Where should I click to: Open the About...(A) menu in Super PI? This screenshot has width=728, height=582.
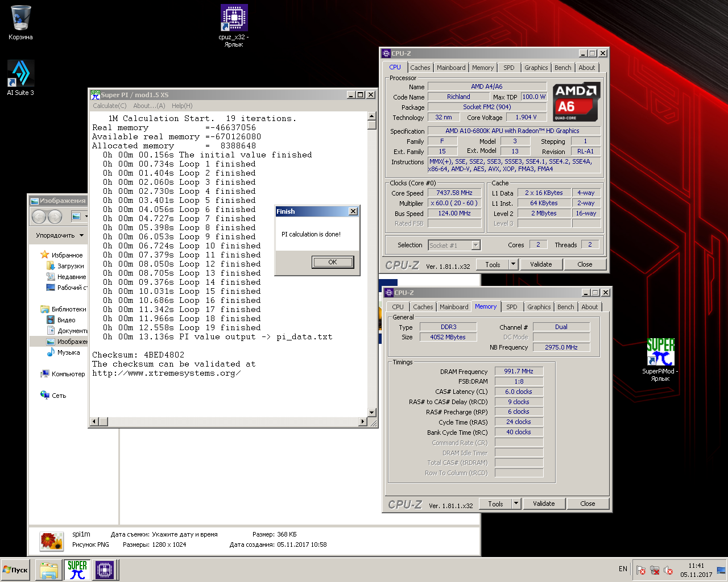pos(149,106)
